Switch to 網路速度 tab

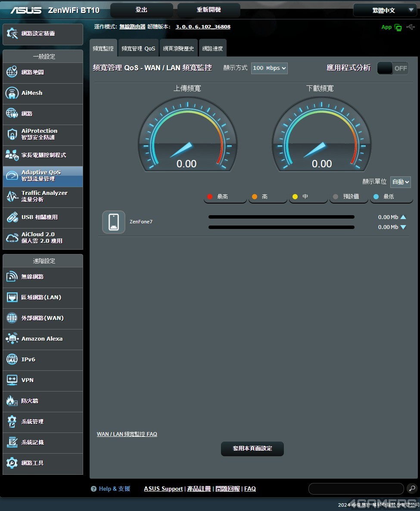click(213, 48)
